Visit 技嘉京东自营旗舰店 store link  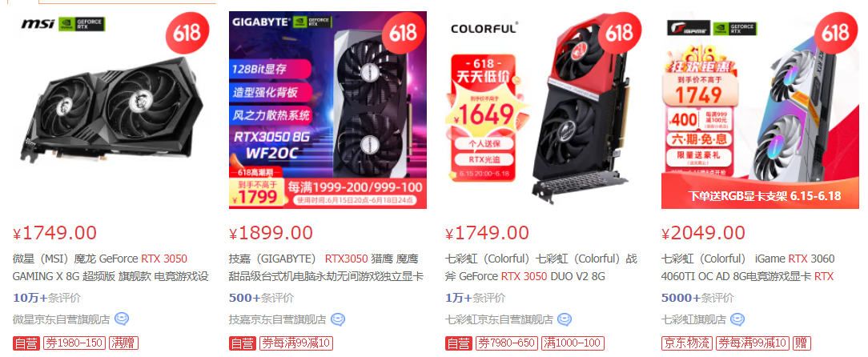point(277,319)
